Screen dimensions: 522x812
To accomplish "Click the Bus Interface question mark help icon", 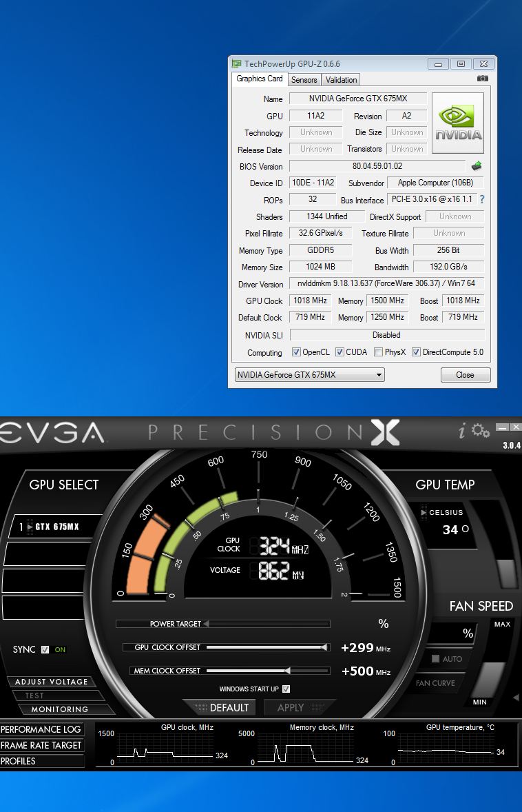I will [x=482, y=199].
